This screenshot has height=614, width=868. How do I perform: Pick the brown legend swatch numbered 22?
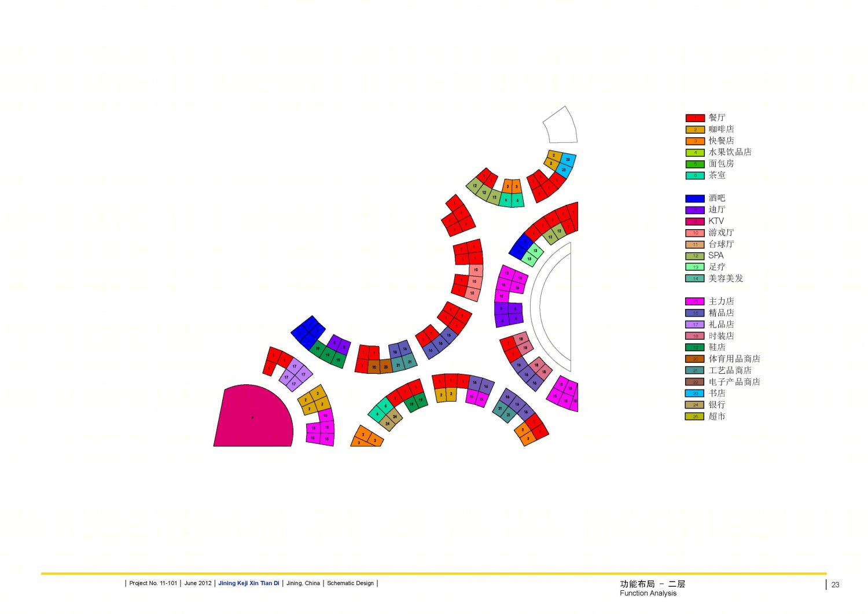695,382
